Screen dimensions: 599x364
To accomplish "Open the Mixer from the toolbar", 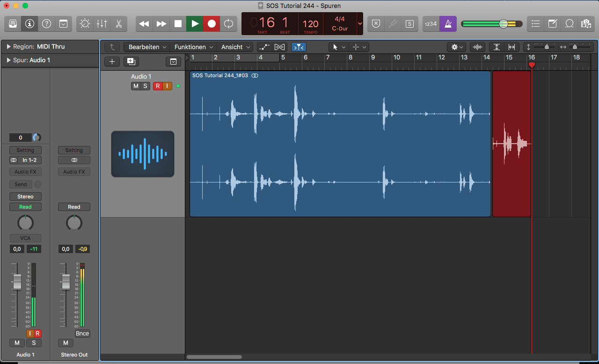I will [x=102, y=24].
